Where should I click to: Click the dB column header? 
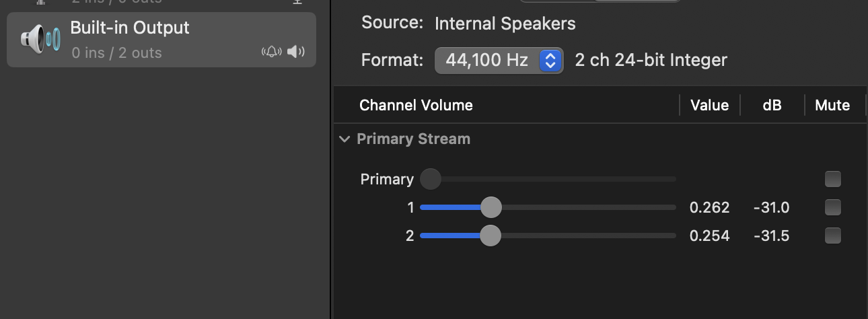[x=772, y=105]
